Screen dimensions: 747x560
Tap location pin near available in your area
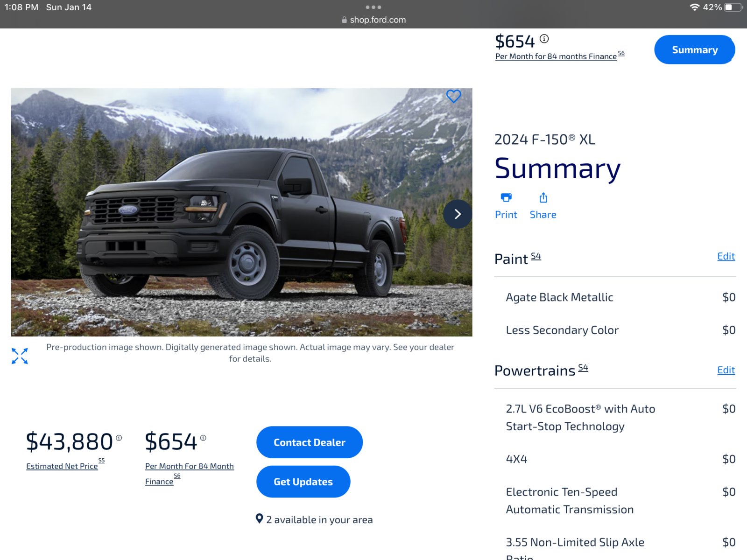click(x=260, y=518)
